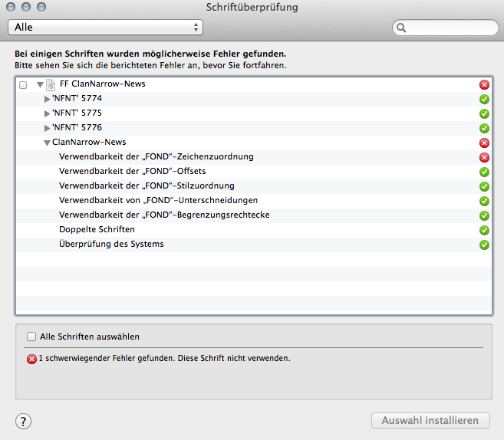Click green checkmark for FOND-Begrenzungsrechtecke
Screen dimensions: 504x440
[484, 215]
